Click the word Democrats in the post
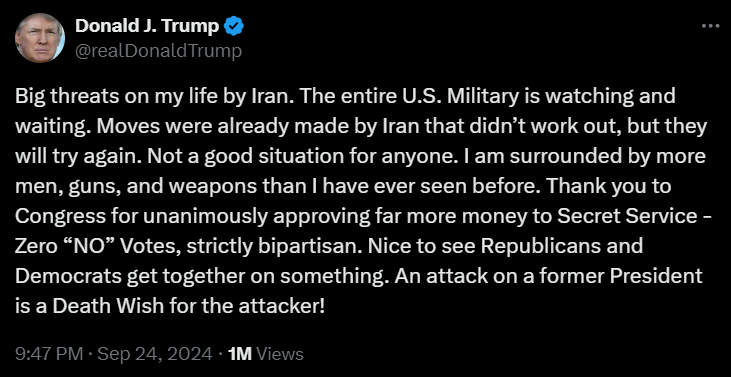 [x=67, y=276]
